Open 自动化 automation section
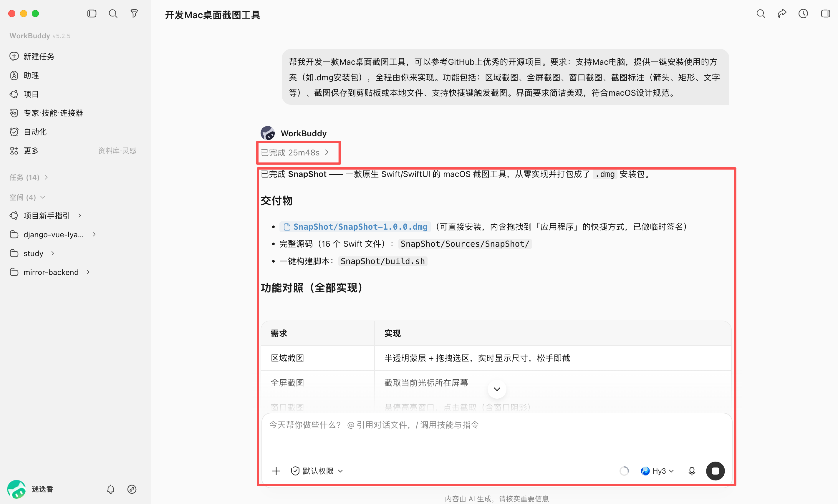 coord(28,132)
